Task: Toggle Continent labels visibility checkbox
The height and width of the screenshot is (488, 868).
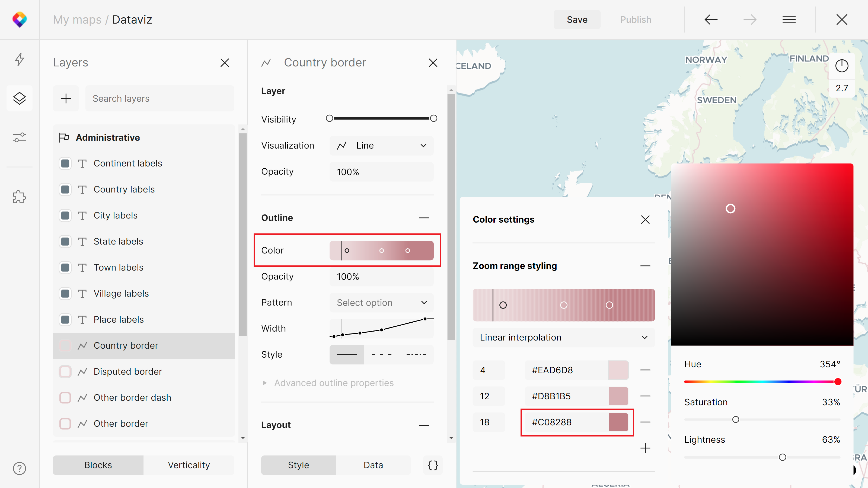Action: (65, 163)
